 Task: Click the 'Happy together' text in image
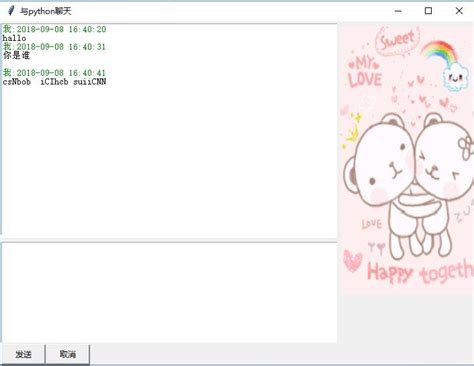420,272
